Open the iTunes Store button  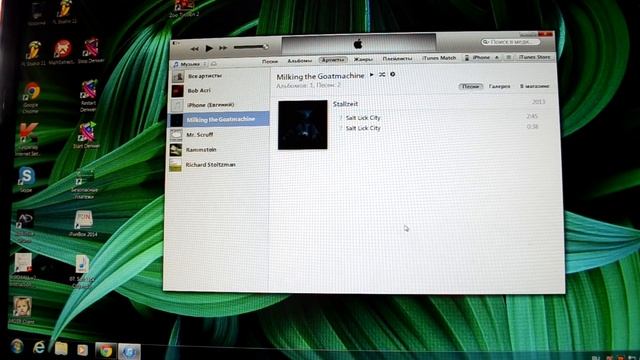pyautogui.click(x=535, y=57)
